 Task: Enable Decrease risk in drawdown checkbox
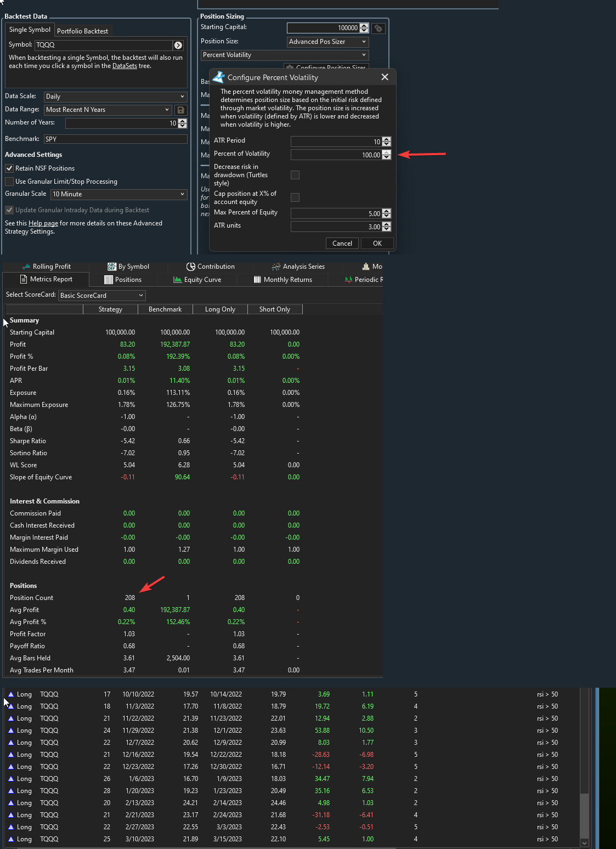[295, 175]
